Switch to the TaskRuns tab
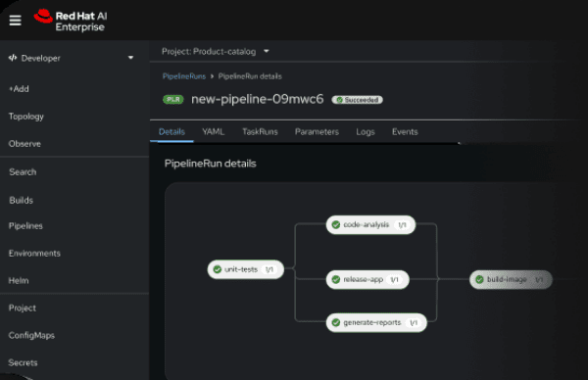Screen dimensions: 588x380 pos(260,132)
